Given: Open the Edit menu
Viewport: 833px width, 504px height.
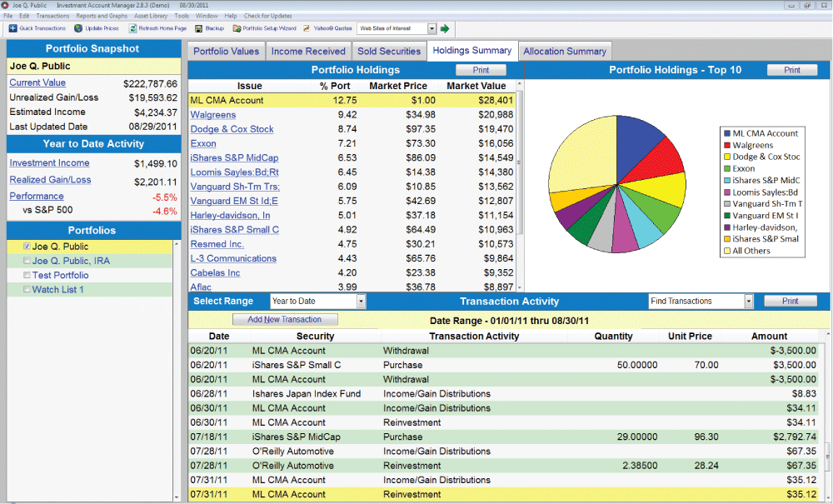Looking at the screenshot, I should click(x=24, y=16).
